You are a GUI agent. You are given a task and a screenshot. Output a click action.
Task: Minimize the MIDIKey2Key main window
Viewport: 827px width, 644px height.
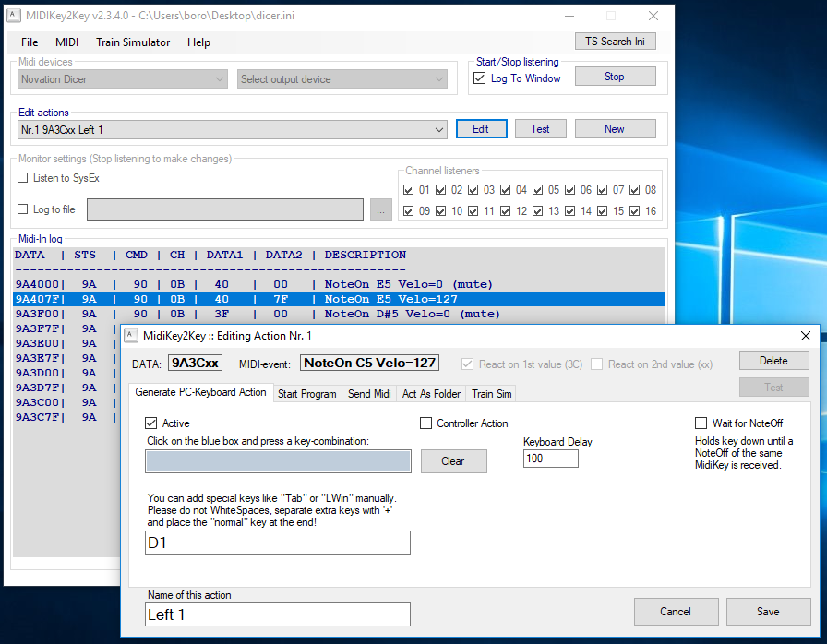pos(569,16)
